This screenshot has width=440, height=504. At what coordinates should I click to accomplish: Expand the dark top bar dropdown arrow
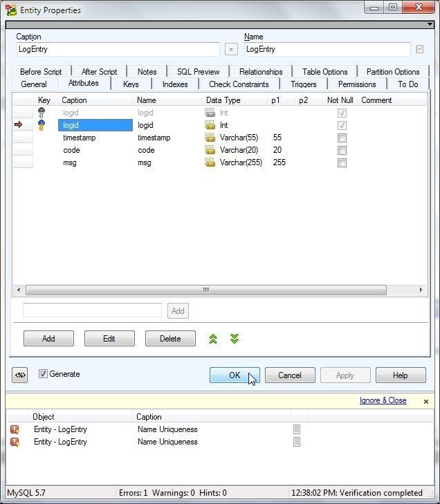coord(430,24)
